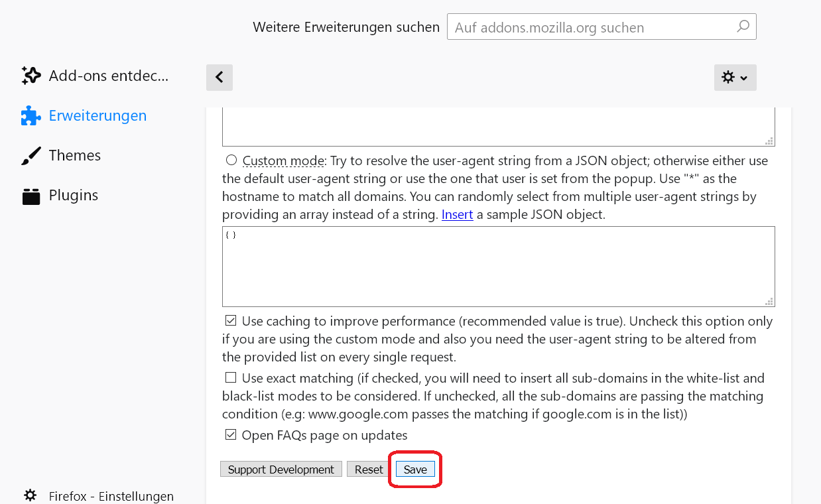
Task: Go back with the left chevron button
Action: click(220, 78)
